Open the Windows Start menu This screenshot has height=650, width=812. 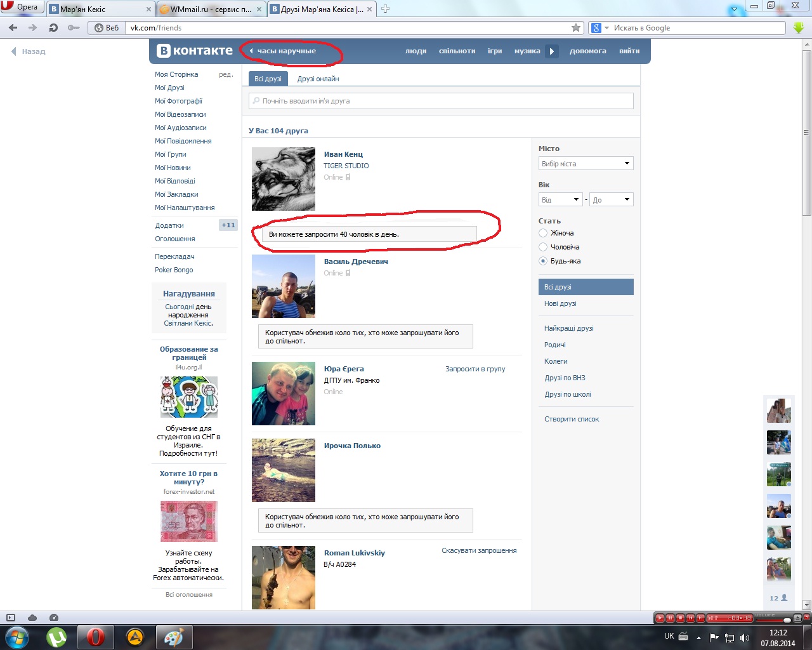[16, 637]
